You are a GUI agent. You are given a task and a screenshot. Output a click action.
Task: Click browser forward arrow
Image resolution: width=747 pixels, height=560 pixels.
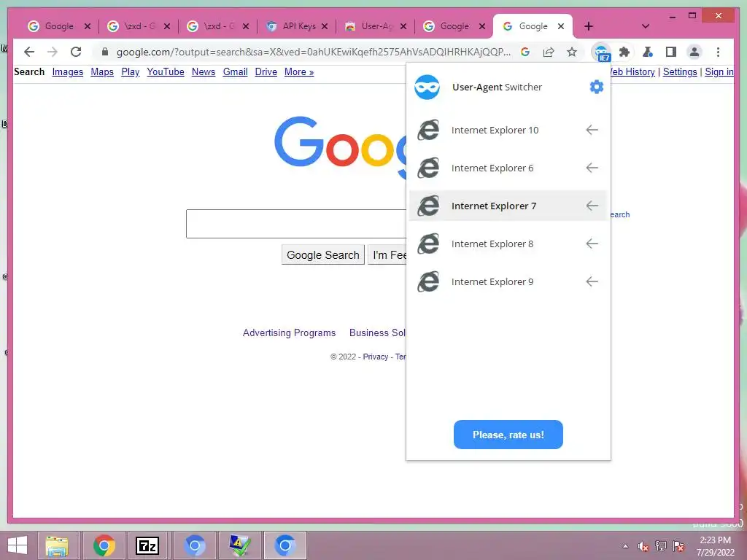coord(53,52)
